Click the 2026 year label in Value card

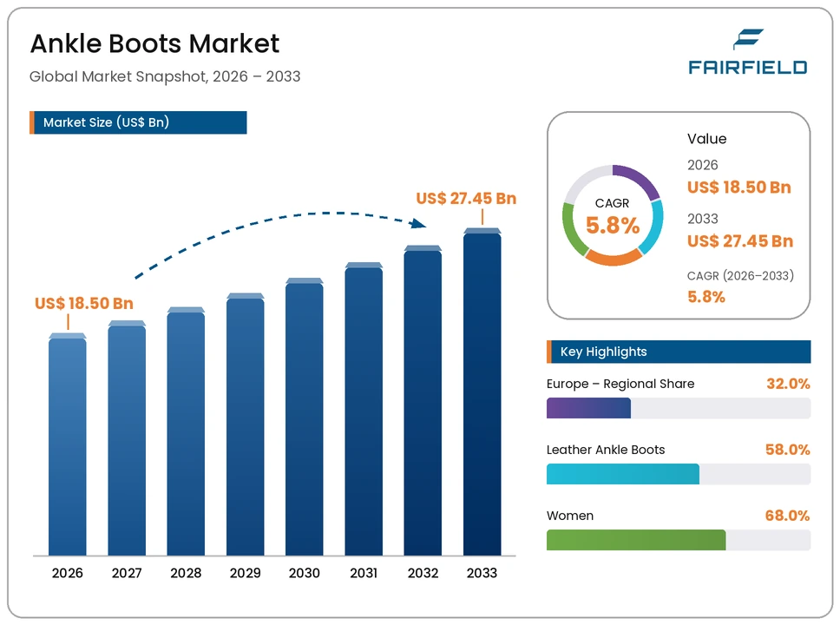(702, 165)
